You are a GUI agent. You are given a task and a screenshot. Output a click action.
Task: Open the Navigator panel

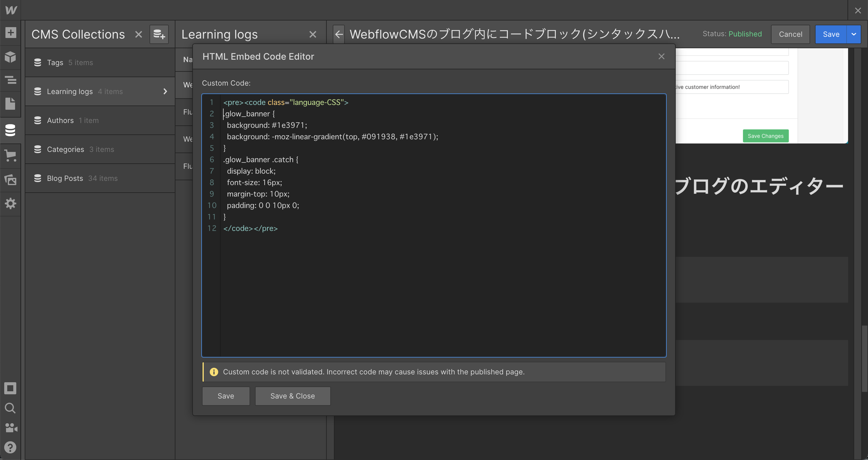(11, 80)
